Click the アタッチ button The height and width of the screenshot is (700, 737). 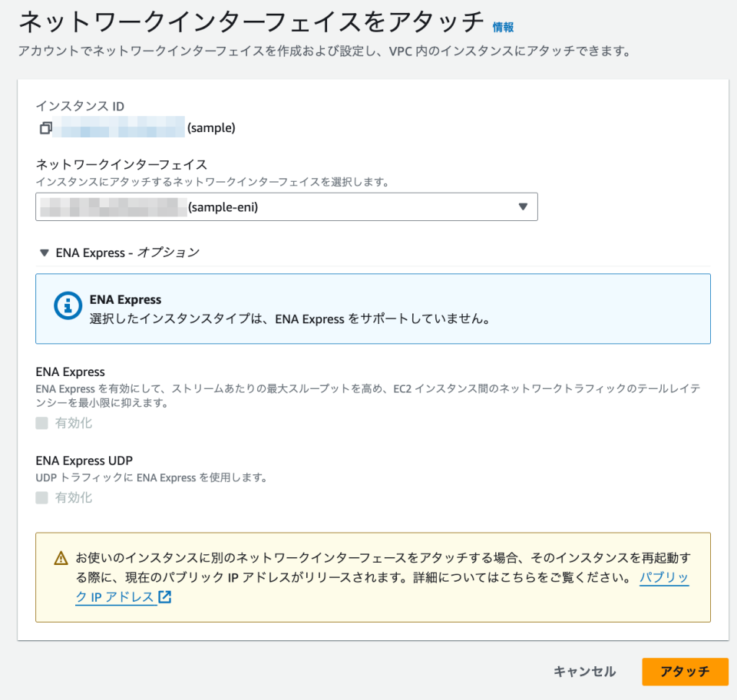point(686,672)
